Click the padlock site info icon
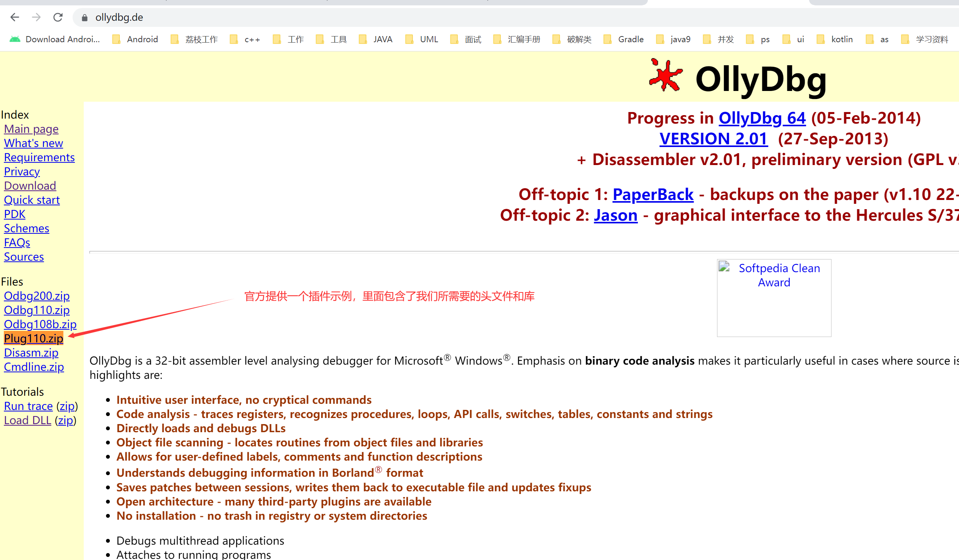The height and width of the screenshot is (560, 959). (x=85, y=18)
